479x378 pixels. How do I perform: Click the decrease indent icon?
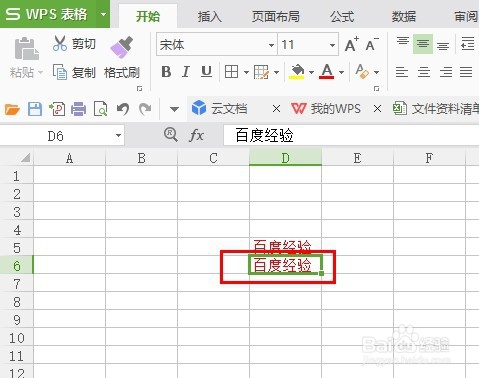(x=467, y=44)
